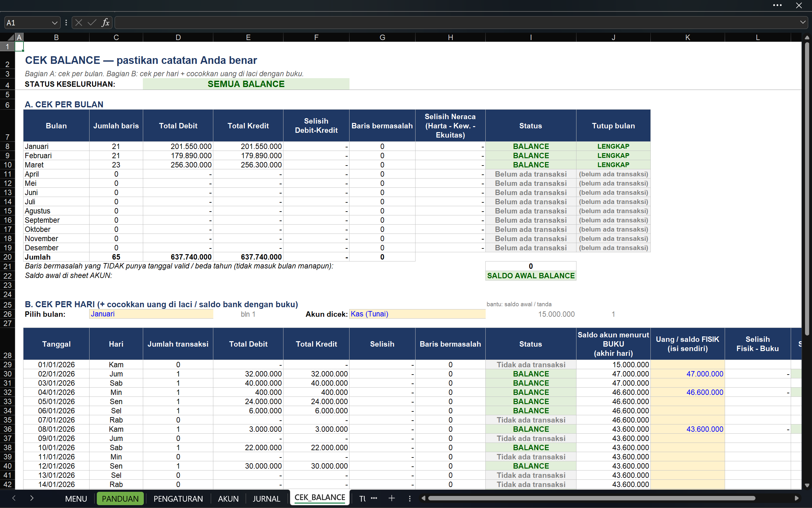Go to the next sheet tab arrow
The width and height of the screenshot is (812, 508).
point(32,498)
